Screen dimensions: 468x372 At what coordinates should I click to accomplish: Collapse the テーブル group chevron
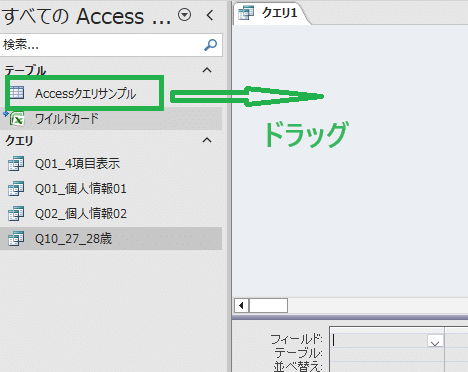(207, 70)
